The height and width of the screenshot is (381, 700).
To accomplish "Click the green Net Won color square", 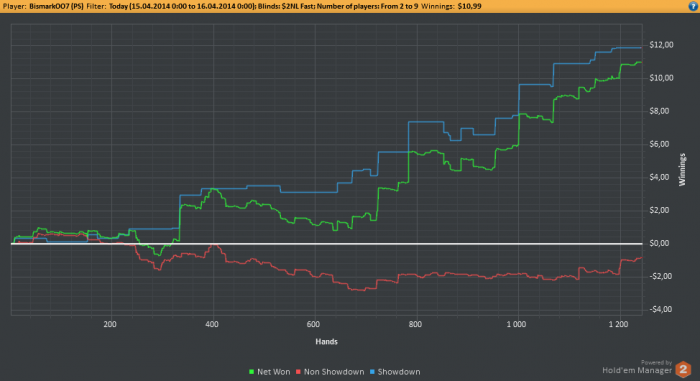I will tap(251, 372).
